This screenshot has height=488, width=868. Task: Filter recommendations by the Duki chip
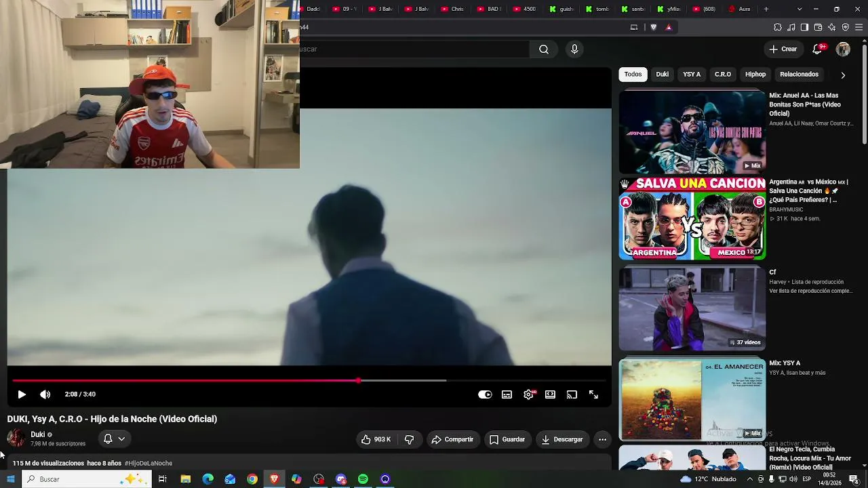tap(663, 75)
